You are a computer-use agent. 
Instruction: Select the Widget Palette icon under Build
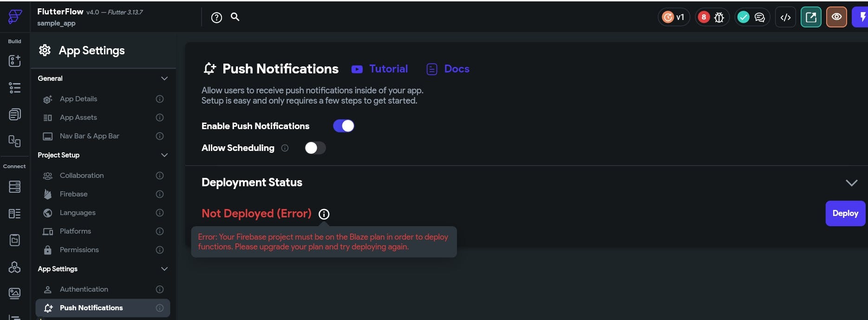click(x=14, y=61)
